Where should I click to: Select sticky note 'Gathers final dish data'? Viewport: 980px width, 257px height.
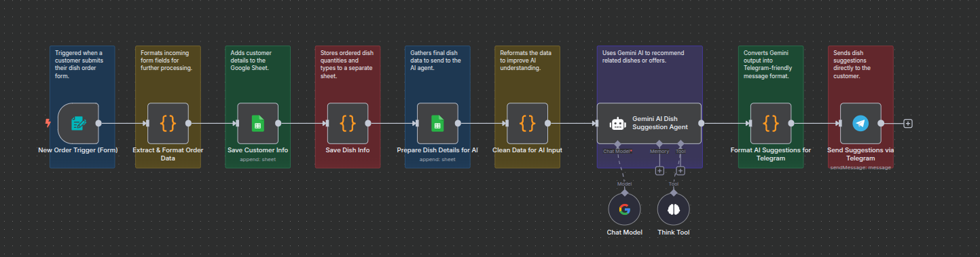coord(437,107)
